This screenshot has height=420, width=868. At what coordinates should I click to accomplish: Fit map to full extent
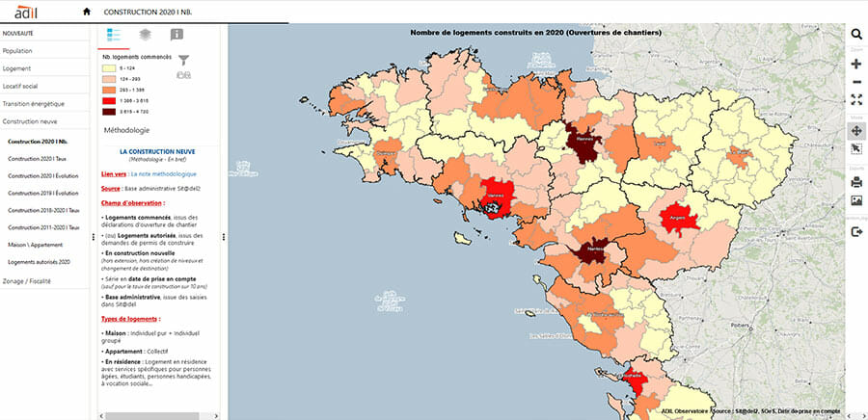point(855,99)
